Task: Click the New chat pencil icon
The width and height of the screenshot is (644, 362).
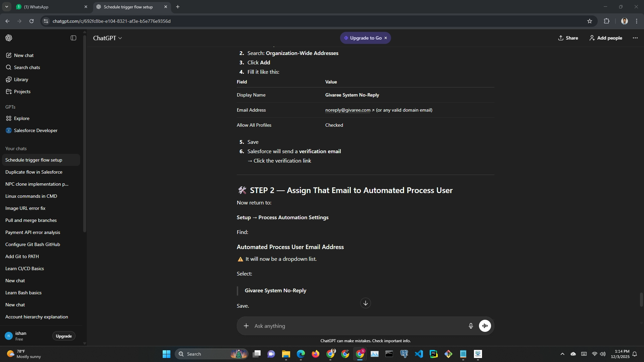Action: [9, 55]
